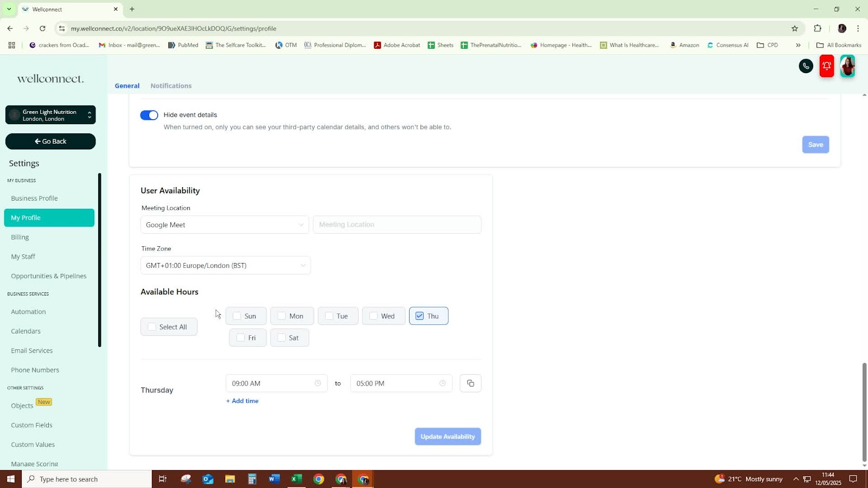
Task: Show hidden system tray icons
Action: (x=796, y=479)
